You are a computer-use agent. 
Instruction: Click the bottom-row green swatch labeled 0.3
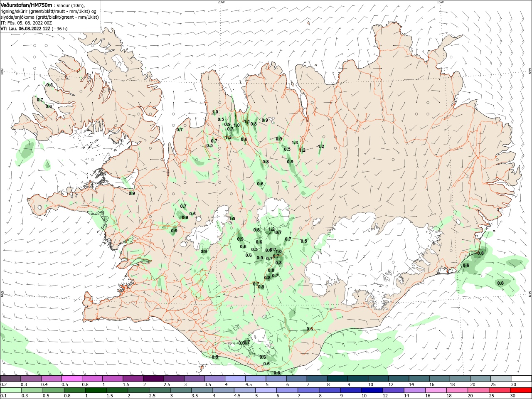pyautogui.click(x=32, y=390)
